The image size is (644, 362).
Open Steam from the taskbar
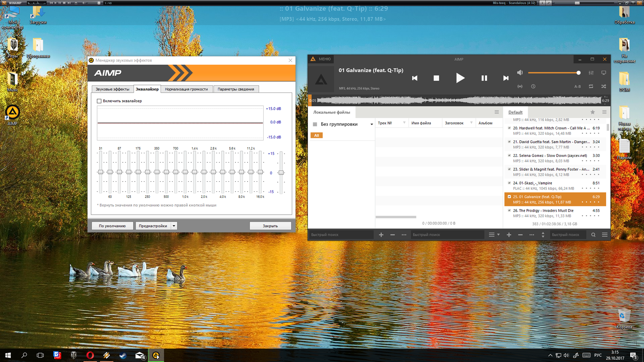[123, 355]
